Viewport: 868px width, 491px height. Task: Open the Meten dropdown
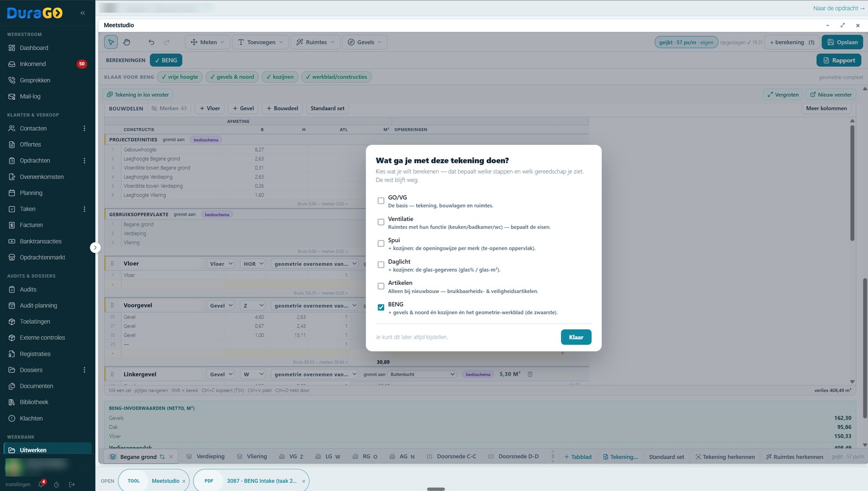[x=207, y=42]
